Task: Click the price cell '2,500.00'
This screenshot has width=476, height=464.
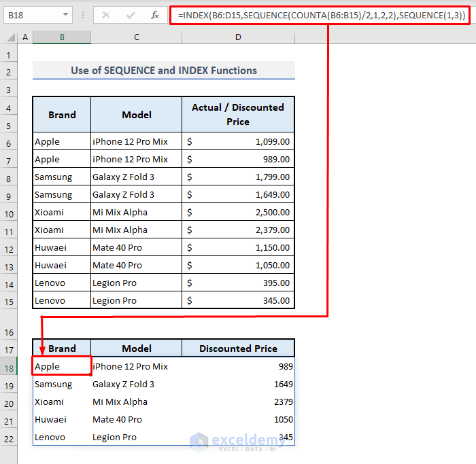Action: [x=238, y=212]
